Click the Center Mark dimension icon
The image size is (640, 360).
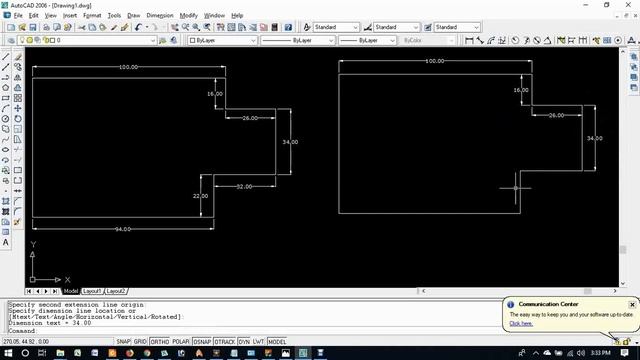(618, 40)
